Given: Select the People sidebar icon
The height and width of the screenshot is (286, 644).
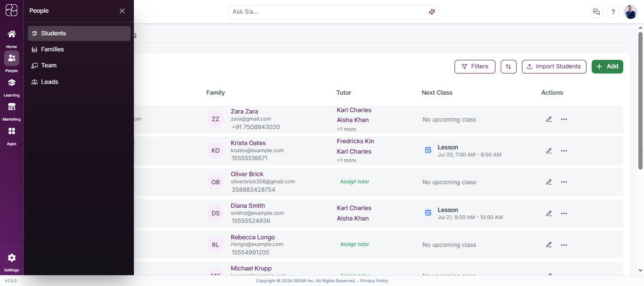Looking at the screenshot, I should pos(11,58).
